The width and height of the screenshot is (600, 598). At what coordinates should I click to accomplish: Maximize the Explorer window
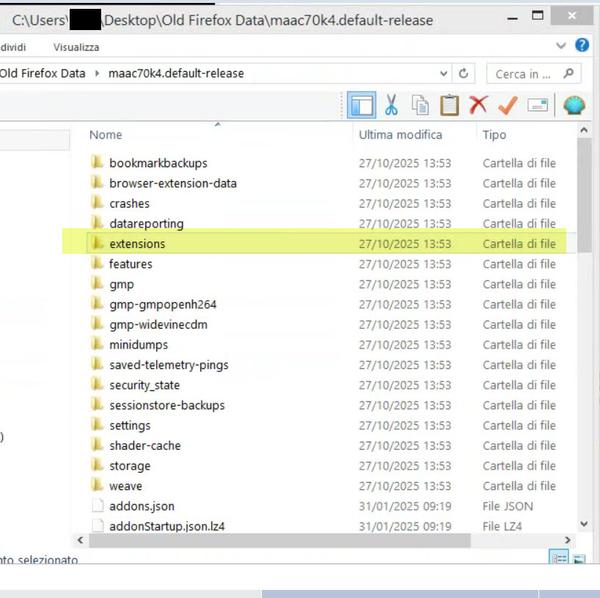pos(538,16)
